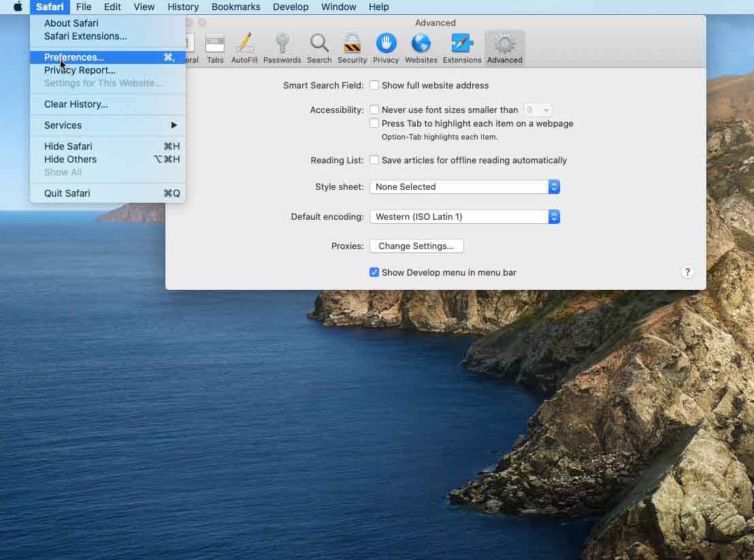
Task: Enable Never use font sizes smaller than
Action: pyautogui.click(x=374, y=110)
